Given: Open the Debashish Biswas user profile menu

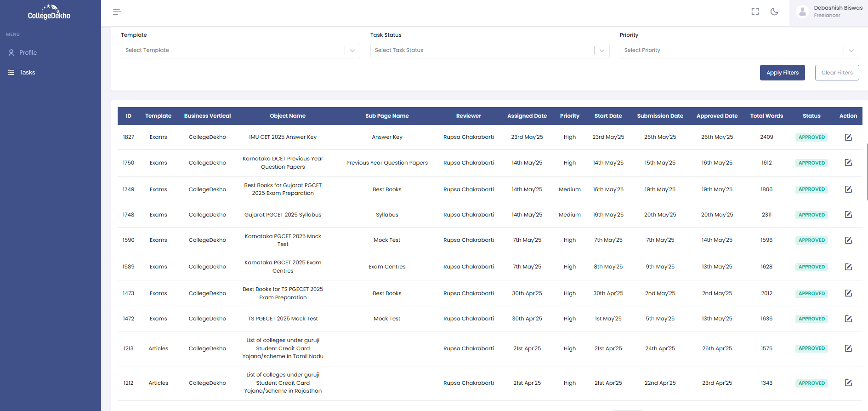Looking at the screenshot, I should click(829, 12).
